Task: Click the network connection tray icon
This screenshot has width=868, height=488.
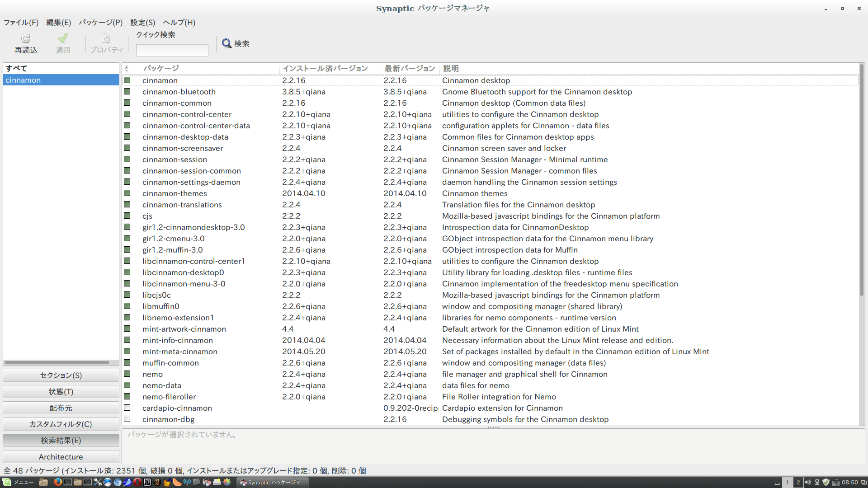Action: coord(817,483)
